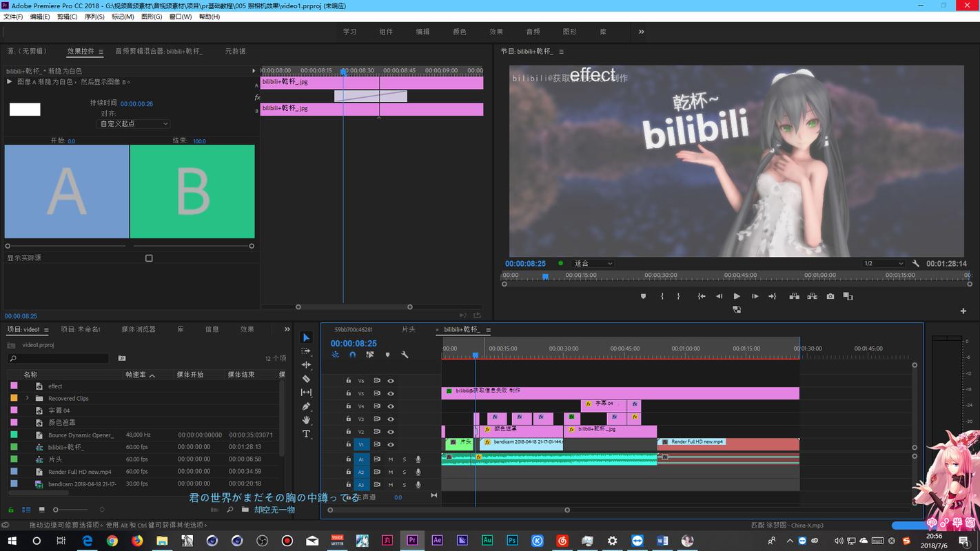Click Export Frame camera icon
The image size is (980, 551).
click(830, 296)
